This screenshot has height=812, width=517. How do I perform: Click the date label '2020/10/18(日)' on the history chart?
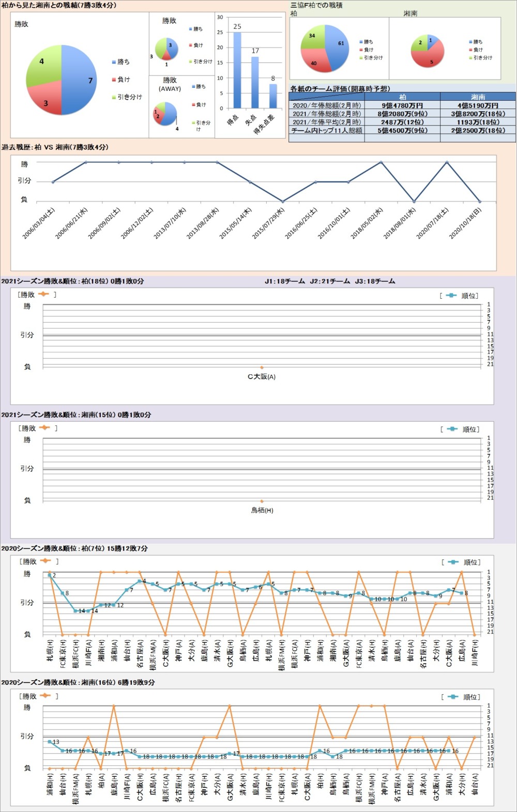tap(466, 223)
